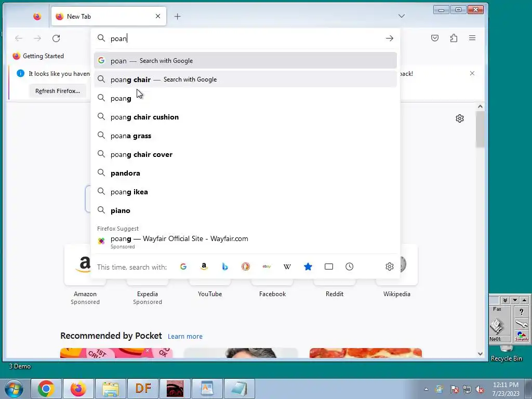Screen dimensions: 532x399
Task: Open the Extensions puzzle icon
Action: pyautogui.click(x=454, y=38)
